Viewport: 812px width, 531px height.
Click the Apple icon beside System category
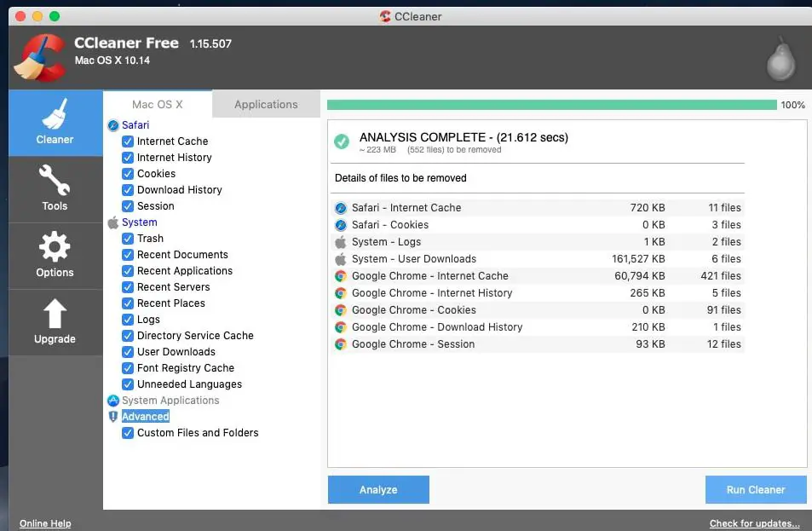click(112, 222)
